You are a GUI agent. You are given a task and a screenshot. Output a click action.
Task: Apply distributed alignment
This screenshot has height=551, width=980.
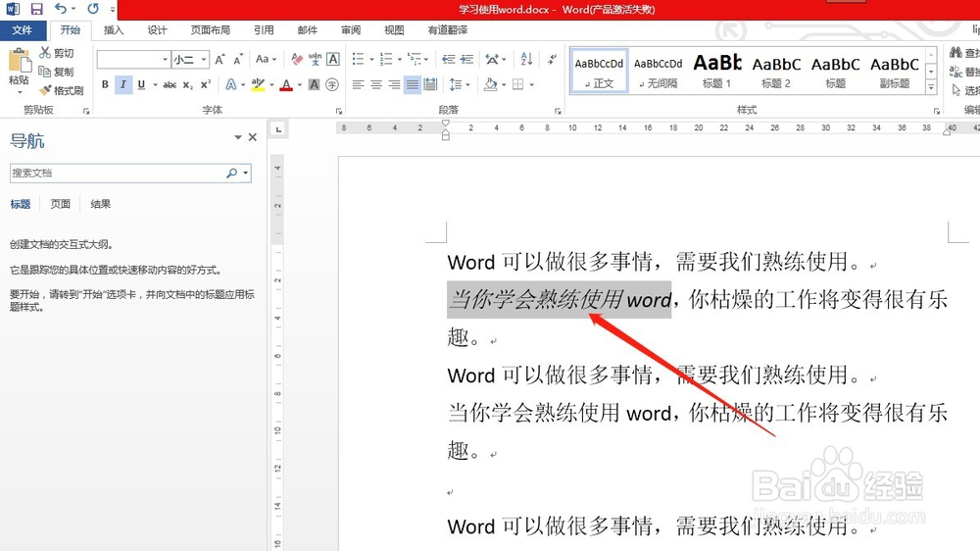pyautogui.click(x=430, y=84)
